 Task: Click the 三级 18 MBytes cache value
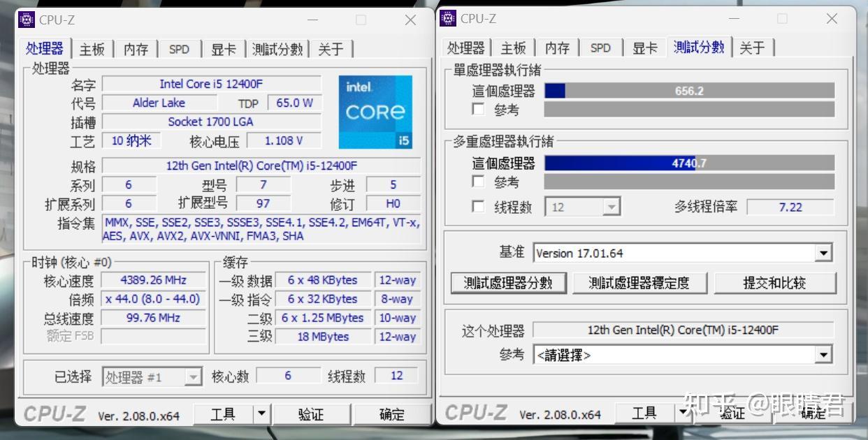pos(322,337)
